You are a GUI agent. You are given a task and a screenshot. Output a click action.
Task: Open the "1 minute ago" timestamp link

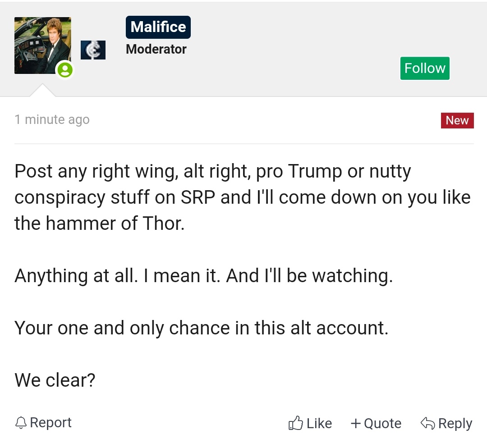(x=52, y=119)
